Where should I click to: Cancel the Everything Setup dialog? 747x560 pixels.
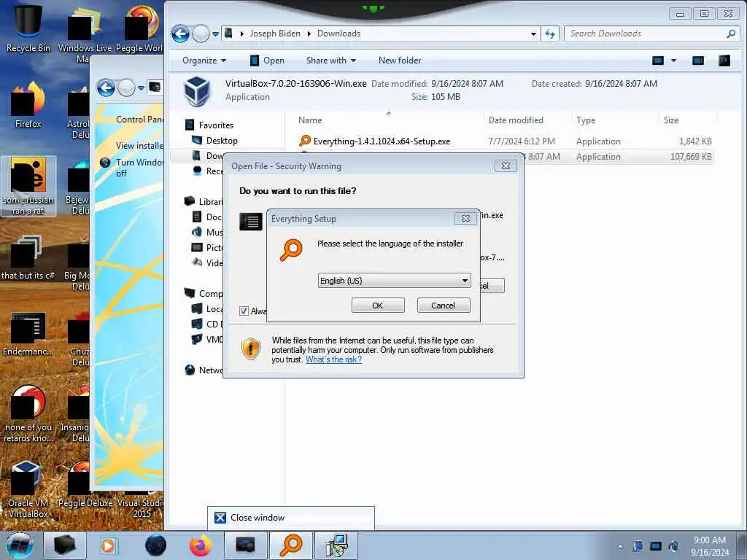(443, 306)
